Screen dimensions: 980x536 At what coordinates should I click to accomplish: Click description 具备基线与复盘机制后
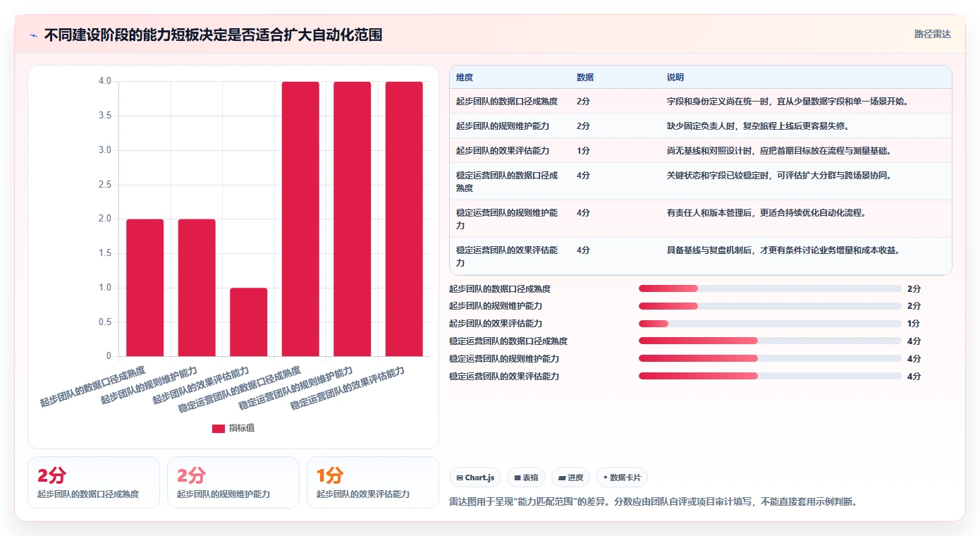click(783, 250)
